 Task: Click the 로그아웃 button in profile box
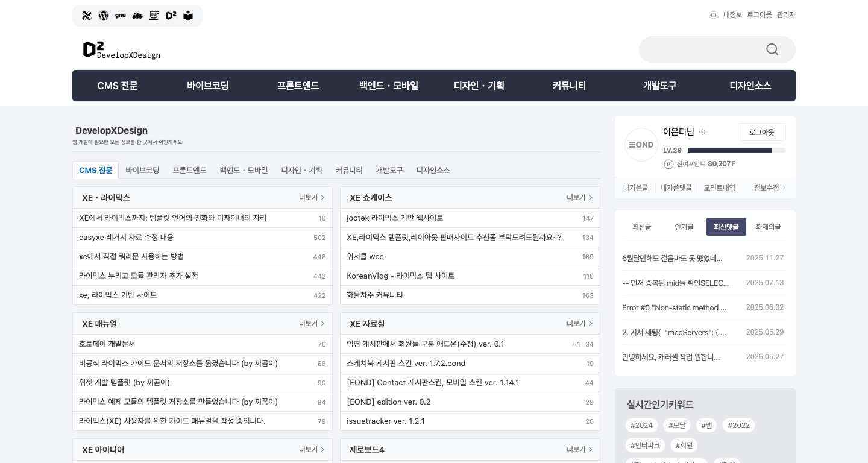(761, 132)
